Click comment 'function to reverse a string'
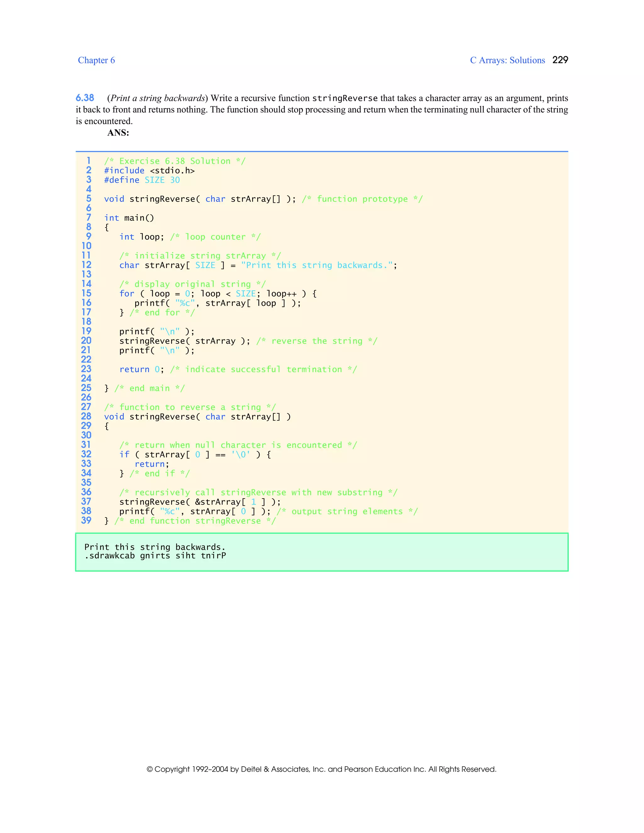Screen dimensions: 644x833 (190, 407)
